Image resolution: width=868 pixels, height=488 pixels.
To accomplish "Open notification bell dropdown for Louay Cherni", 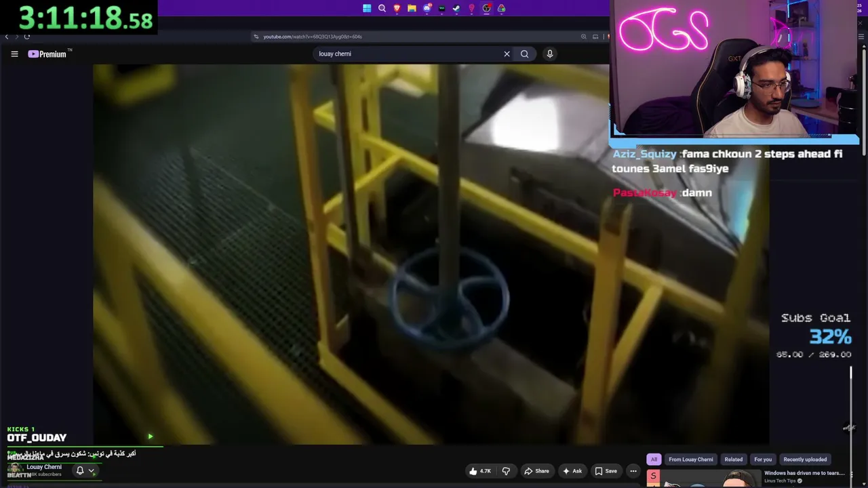I will click(x=84, y=470).
